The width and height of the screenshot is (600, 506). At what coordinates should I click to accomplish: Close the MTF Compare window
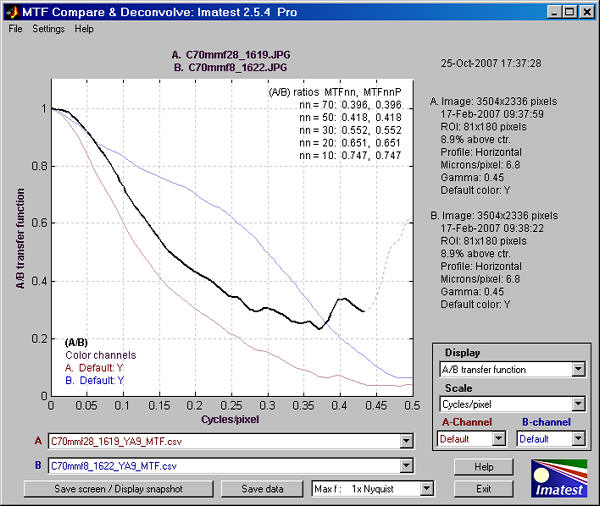coord(587,12)
